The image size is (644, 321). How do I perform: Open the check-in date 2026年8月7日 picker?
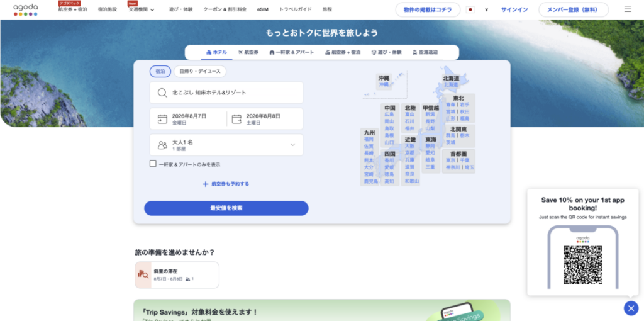pos(188,119)
